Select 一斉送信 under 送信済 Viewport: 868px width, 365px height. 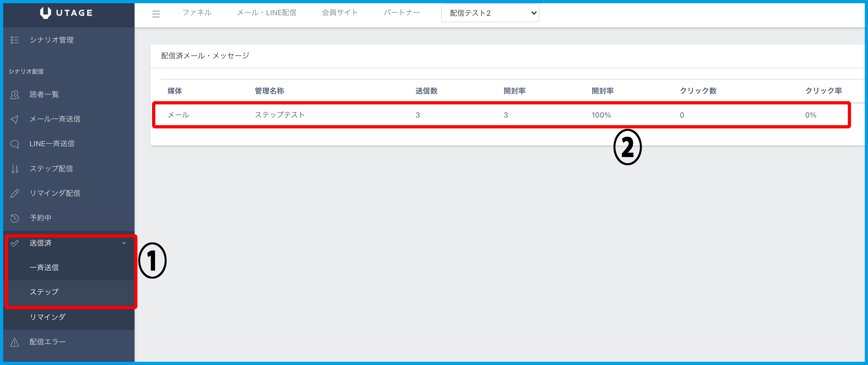point(44,268)
